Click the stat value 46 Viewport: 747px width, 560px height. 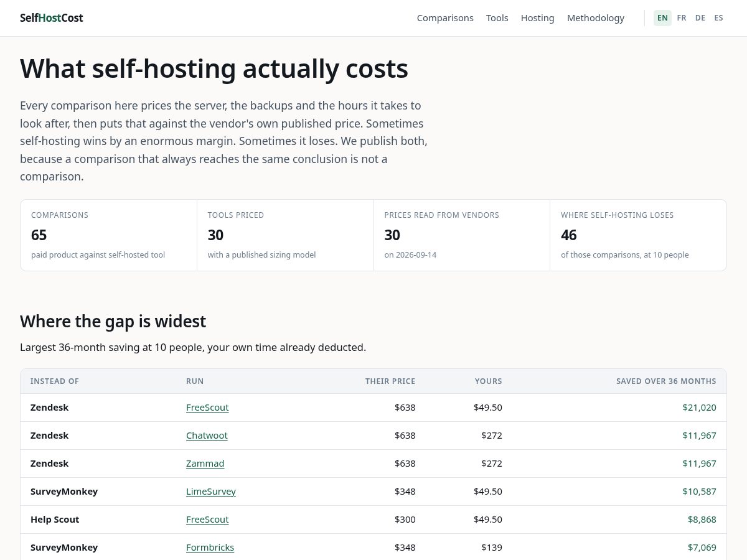click(569, 235)
